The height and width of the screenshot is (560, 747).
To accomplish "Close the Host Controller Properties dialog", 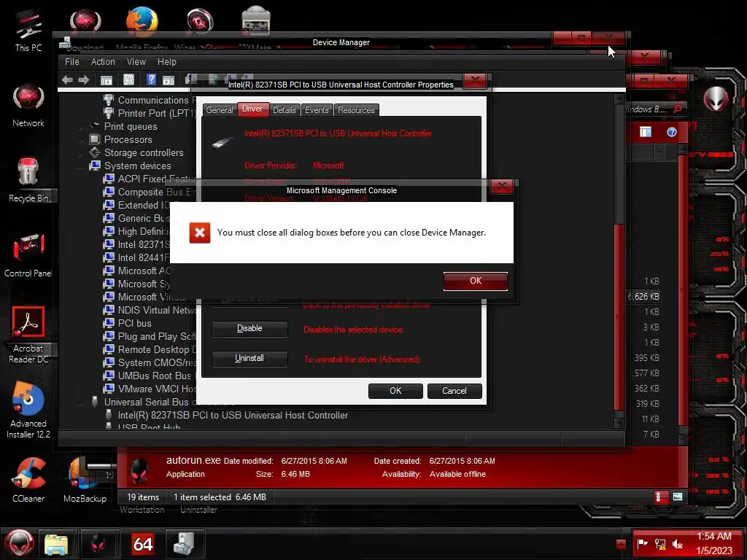I will [x=475, y=80].
